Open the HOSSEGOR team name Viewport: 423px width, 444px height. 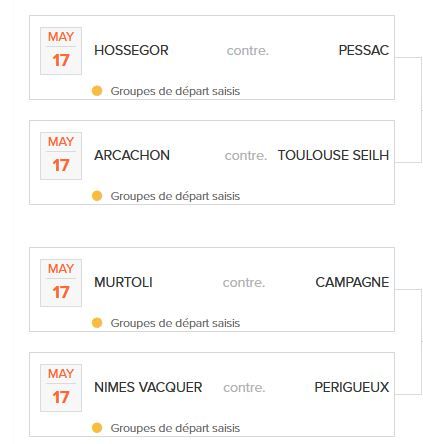coord(131,50)
